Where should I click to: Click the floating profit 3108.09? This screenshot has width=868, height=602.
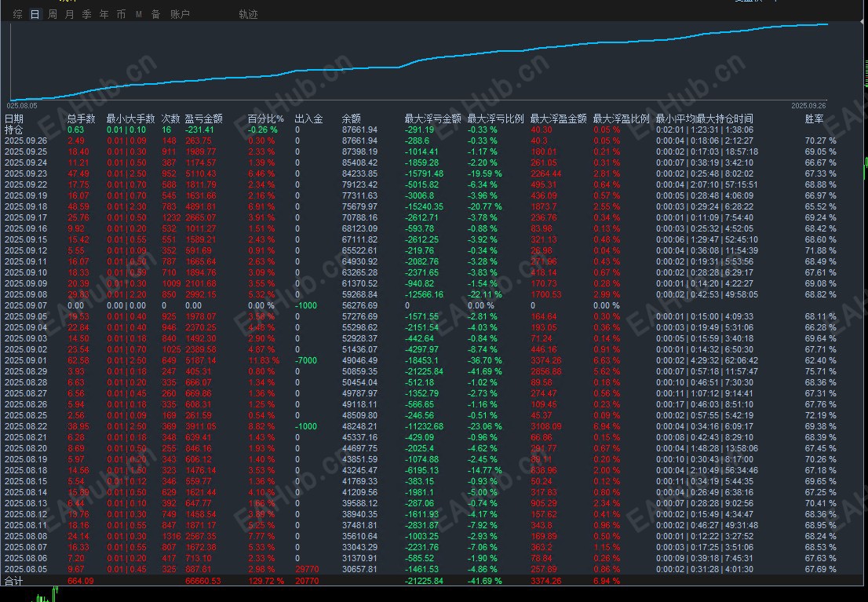point(545,426)
